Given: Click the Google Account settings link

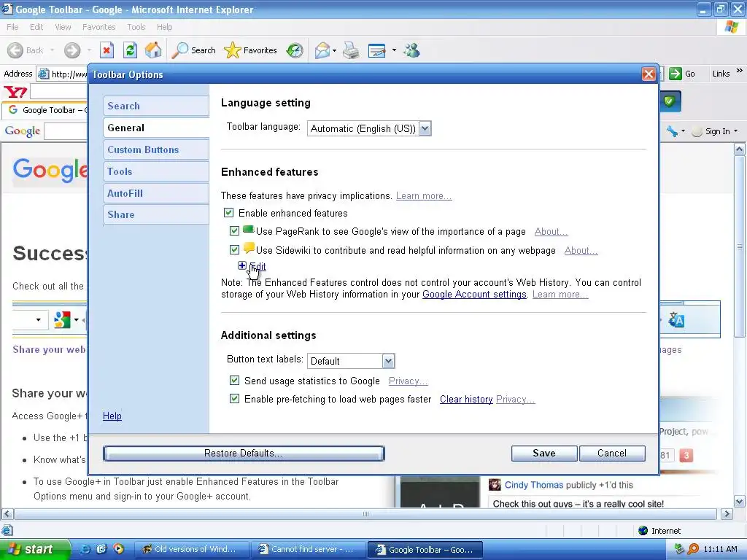Looking at the screenshot, I should (474, 295).
